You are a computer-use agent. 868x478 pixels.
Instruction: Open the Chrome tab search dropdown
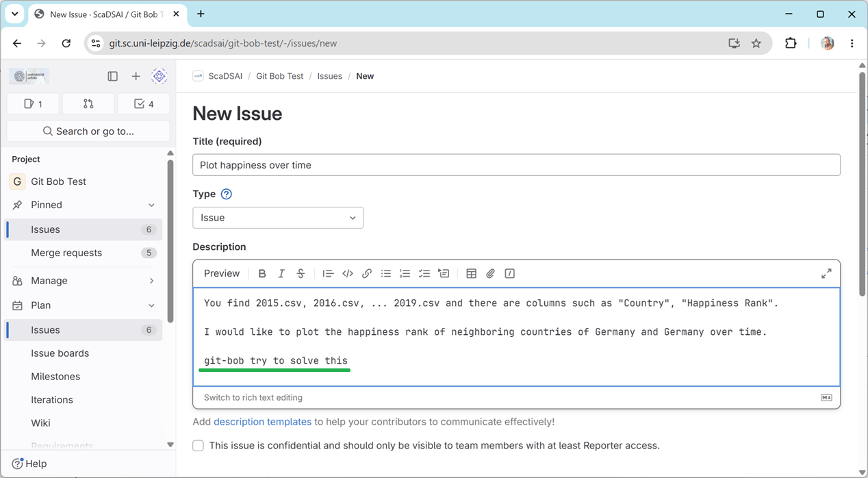coord(14,14)
